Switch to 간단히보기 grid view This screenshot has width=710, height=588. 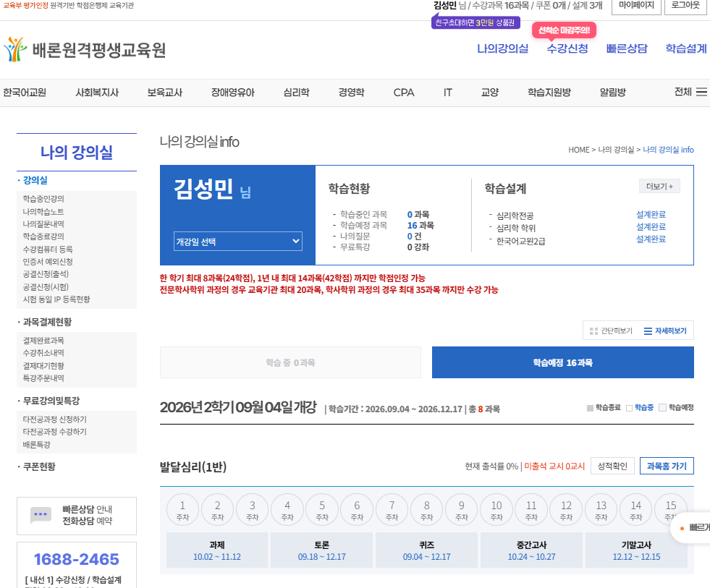click(611, 331)
